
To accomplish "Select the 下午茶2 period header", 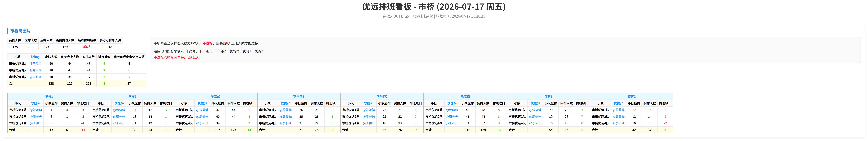I will pos(382,97).
